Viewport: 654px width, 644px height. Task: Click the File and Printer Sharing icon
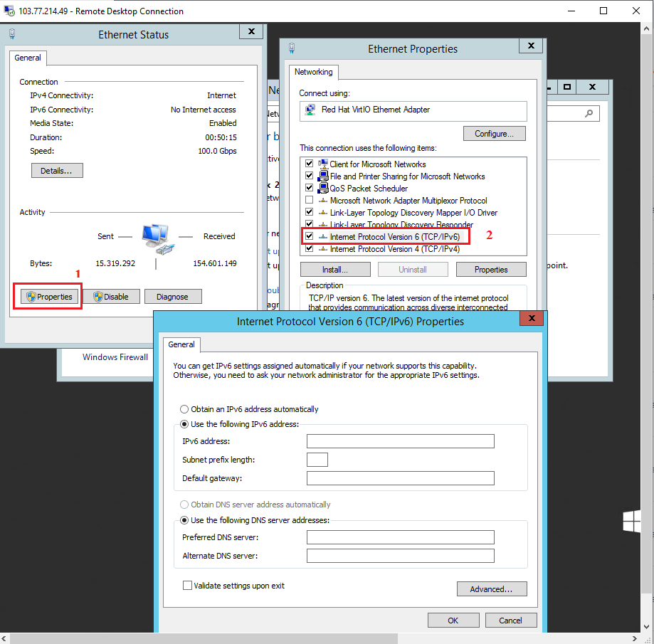tap(323, 176)
